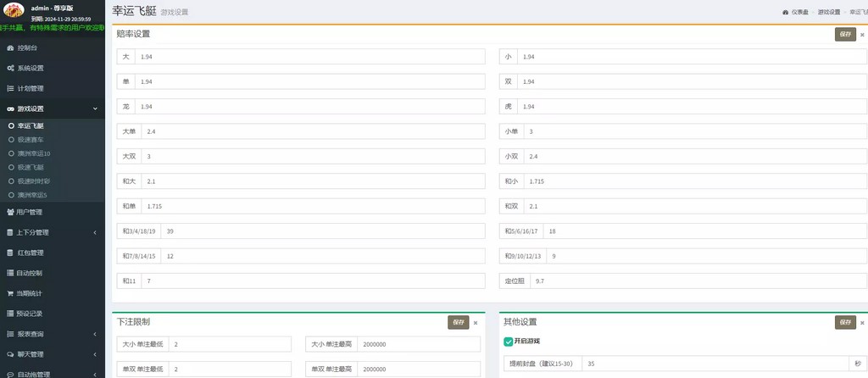Screen dimensions: 868x378
Task: Go to 仪表盘 breadcrumb link
Action: [x=800, y=12]
